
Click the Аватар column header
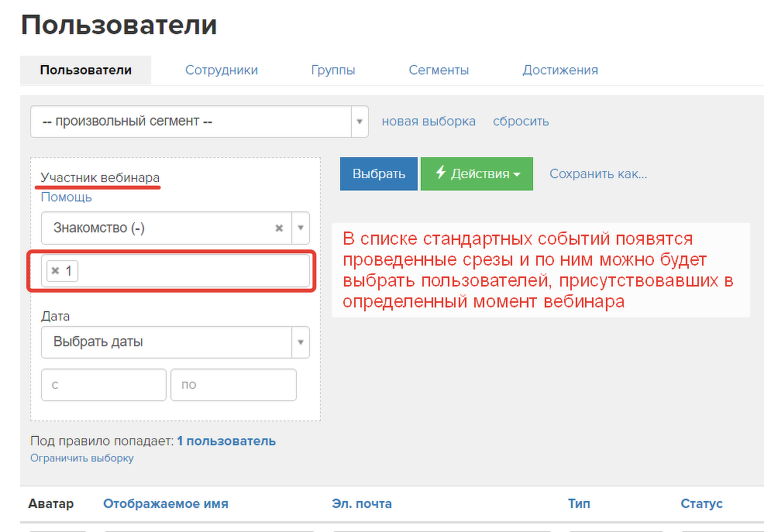[50, 503]
